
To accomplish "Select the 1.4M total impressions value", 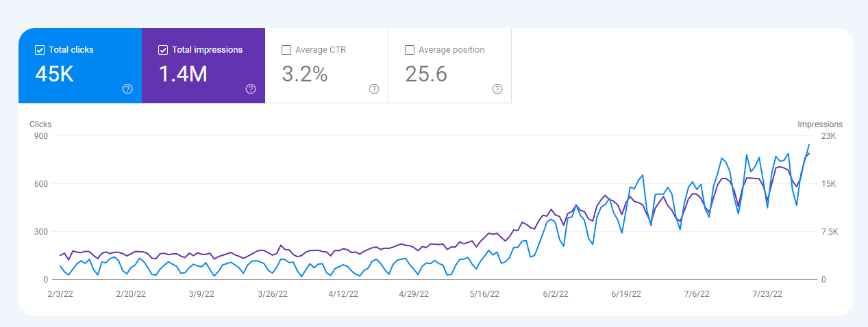I will [183, 73].
